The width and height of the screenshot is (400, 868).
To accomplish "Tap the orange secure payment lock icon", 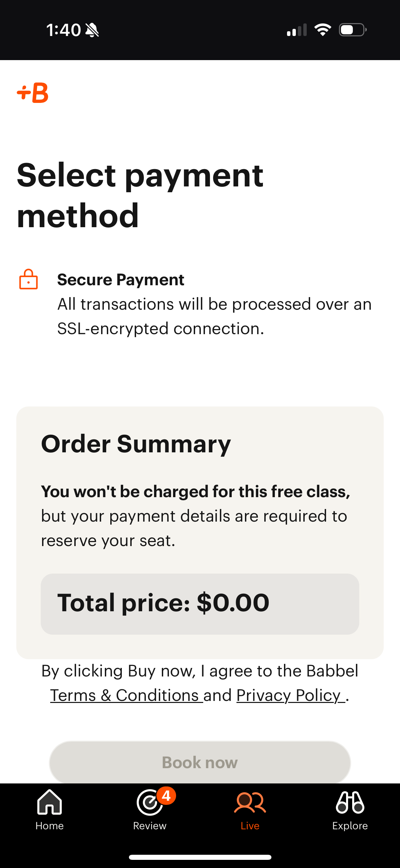I will point(28,280).
